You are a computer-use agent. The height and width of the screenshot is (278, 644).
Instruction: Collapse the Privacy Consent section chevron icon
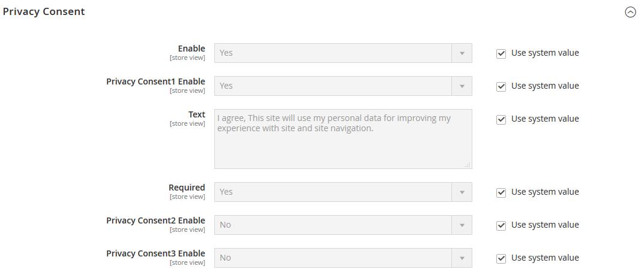click(x=630, y=12)
